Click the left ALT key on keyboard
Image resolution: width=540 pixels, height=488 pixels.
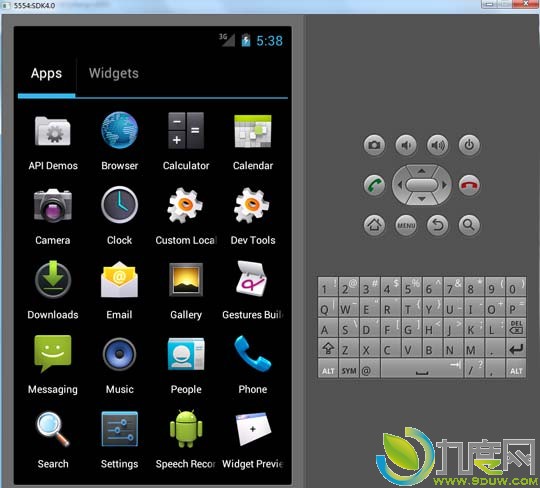point(328,369)
